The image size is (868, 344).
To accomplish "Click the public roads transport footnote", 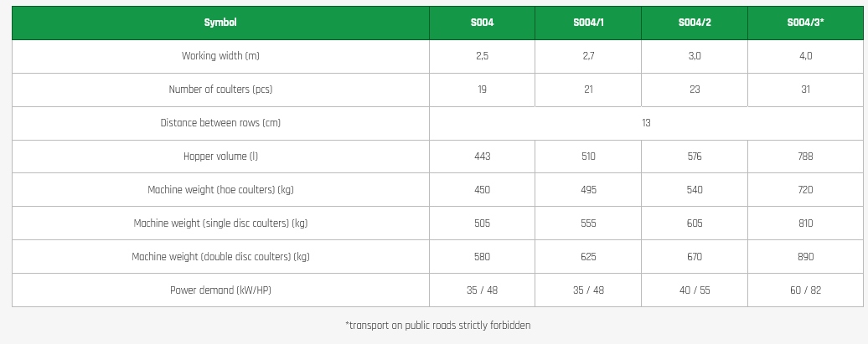I will [x=437, y=325].
